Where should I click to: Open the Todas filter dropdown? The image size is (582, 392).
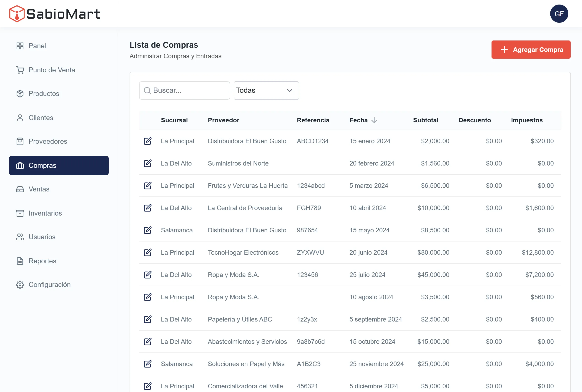click(266, 90)
